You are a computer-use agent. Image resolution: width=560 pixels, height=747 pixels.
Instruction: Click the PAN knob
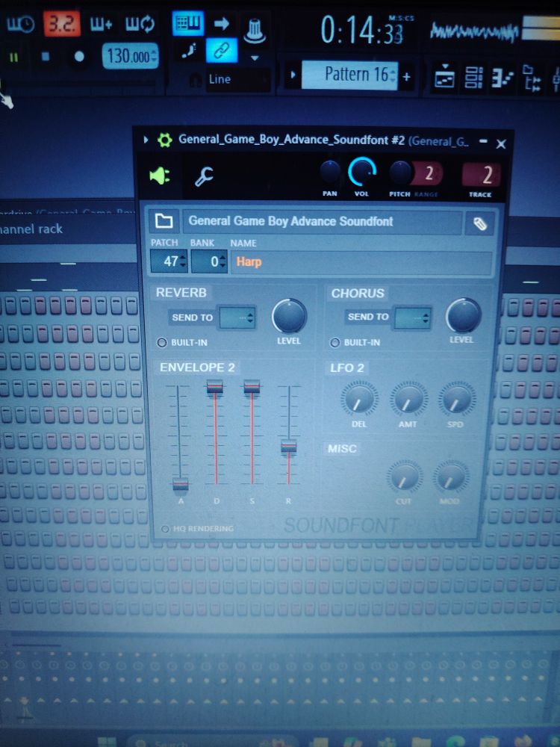tap(330, 172)
